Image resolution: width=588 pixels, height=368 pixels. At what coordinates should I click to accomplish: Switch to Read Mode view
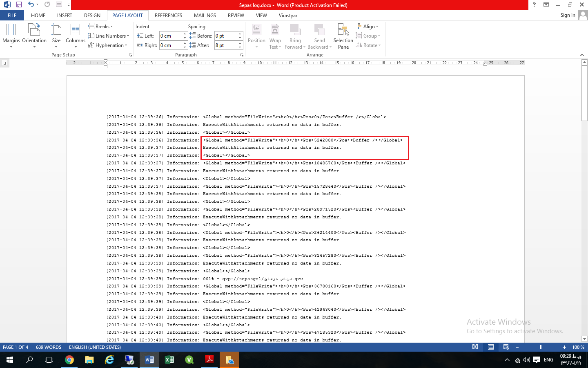pyautogui.click(x=475, y=347)
